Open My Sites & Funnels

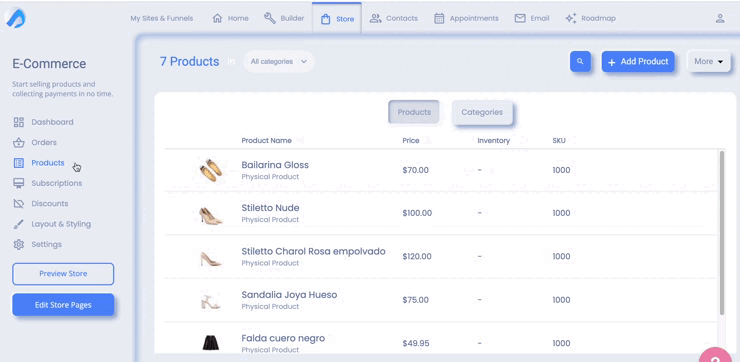[x=162, y=18]
